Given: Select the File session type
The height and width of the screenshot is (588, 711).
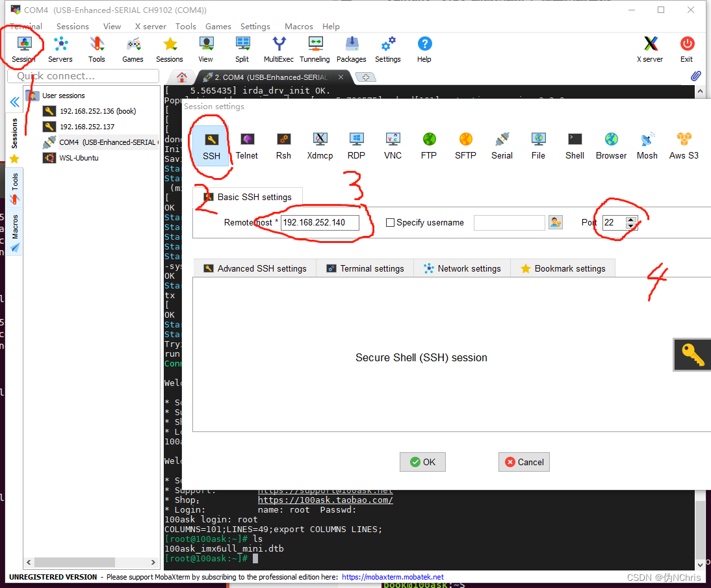Looking at the screenshot, I should (x=538, y=146).
